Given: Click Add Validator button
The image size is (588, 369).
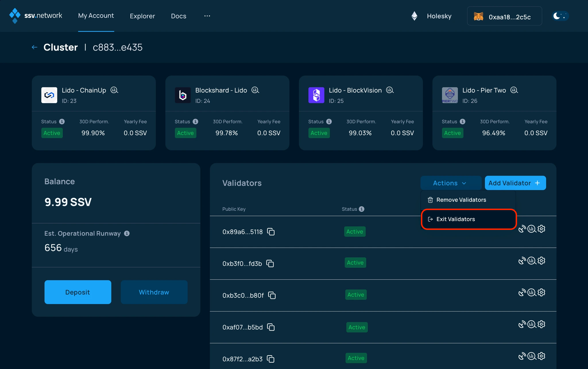Looking at the screenshot, I should click(x=515, y=183).
